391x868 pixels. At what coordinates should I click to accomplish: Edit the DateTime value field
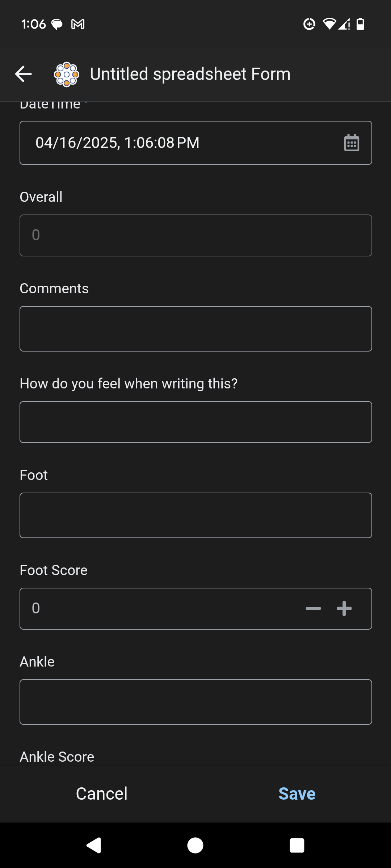[174, 143]
